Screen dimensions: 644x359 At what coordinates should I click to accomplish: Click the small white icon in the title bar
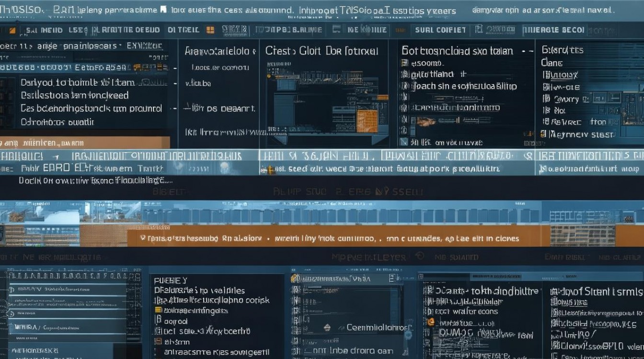(163, 9)
